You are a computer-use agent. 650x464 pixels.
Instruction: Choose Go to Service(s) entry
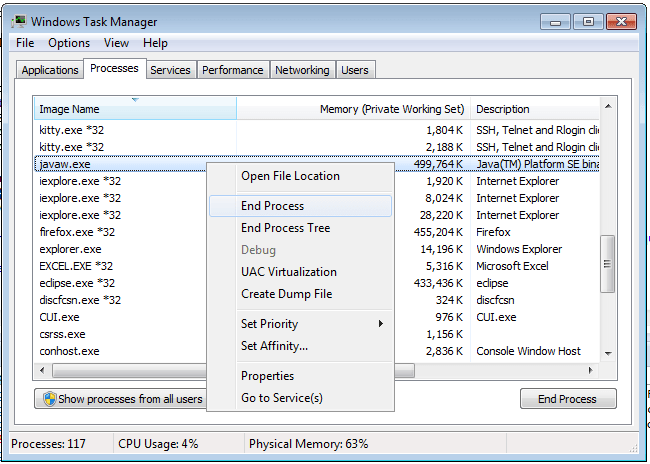click(281, 398)
